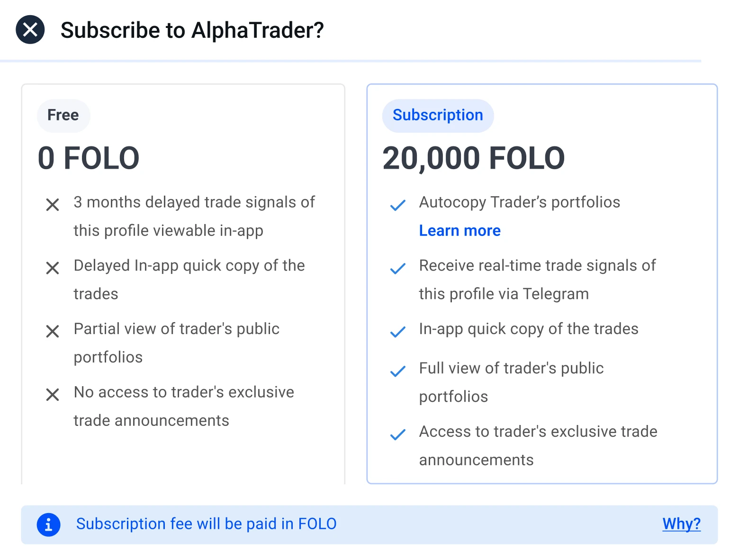Click the checkmark beside in-app quick copy

pos(398,332)
